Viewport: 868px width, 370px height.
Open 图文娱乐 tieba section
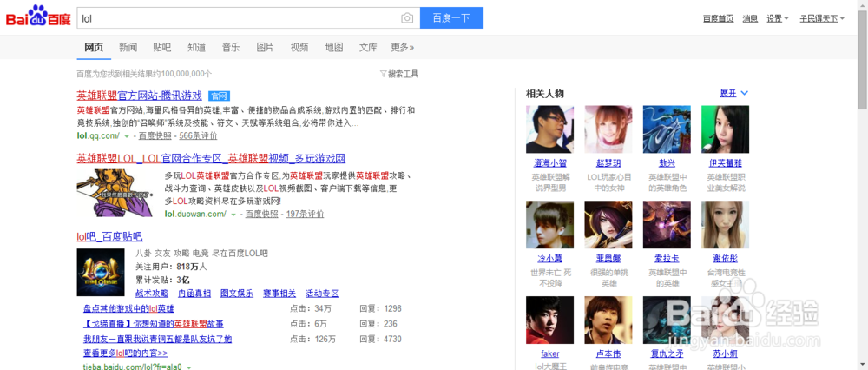point(237,294)
